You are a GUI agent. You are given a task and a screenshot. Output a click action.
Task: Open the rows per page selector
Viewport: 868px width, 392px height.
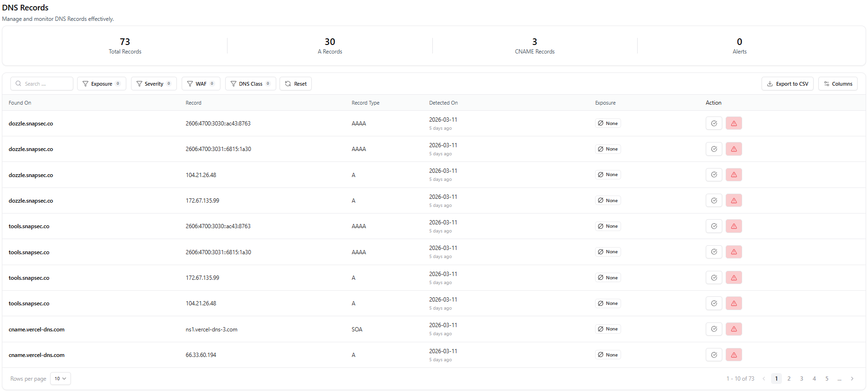tap(61, 378)
